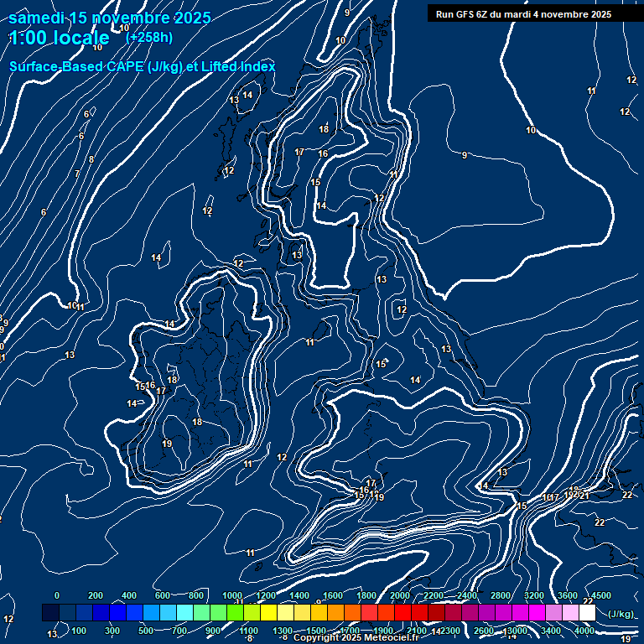Select the darkest navy swatch starting the legend
The width and height of the screenshot is (644, 644).
coord(50,613)
